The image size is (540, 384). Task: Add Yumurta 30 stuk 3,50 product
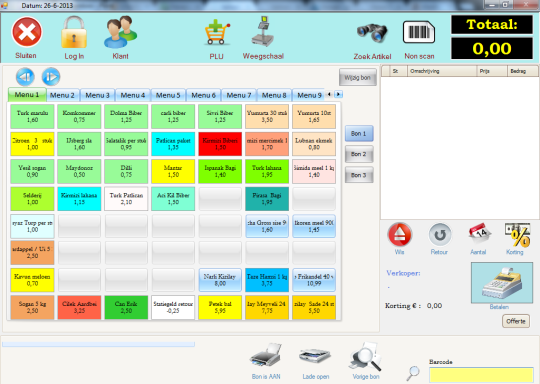tap(267, 116)
